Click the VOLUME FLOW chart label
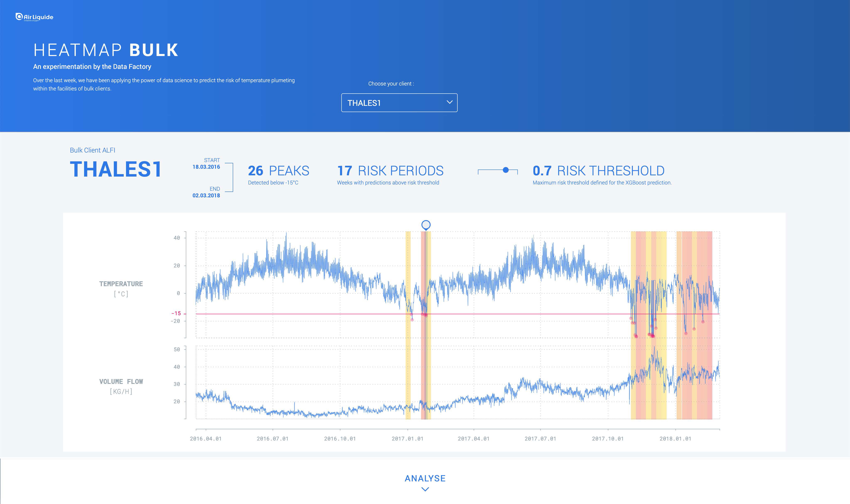 121,381
